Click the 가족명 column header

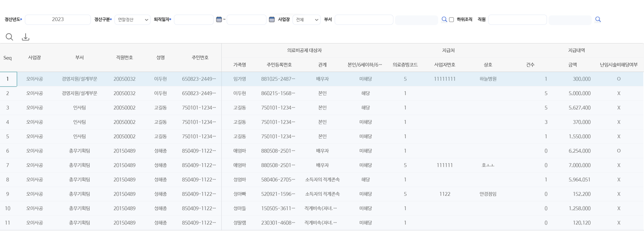tap(239, 65)
